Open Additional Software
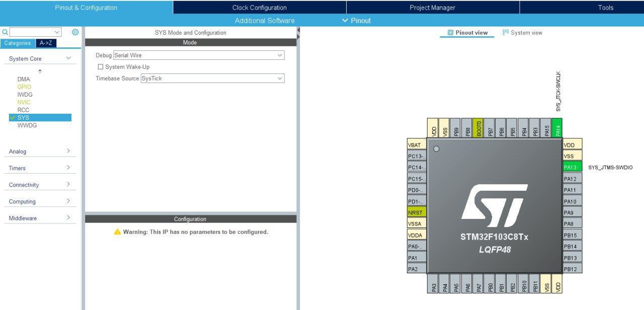The height and width of the screenshot is (310, 644). [x=265, y=21]
